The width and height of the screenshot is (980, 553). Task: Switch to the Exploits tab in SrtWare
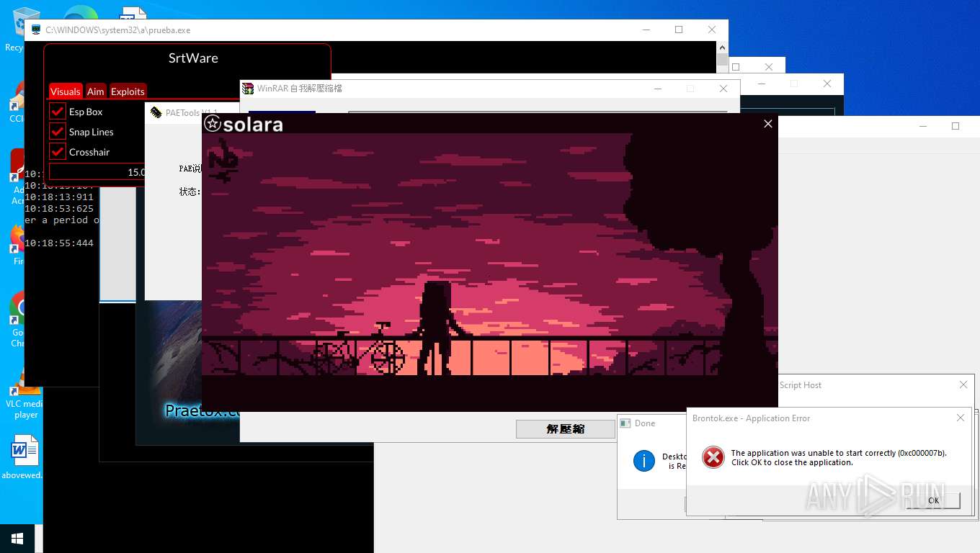pos(128,91)
